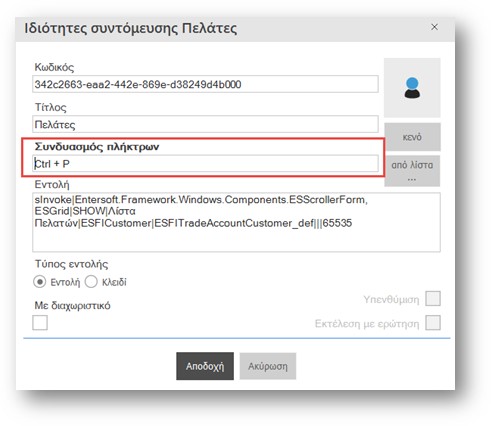This screenshot has height=426, width=491.
Task: Tick the Υπενθύμιση checkbox
Action: (433, 299)
